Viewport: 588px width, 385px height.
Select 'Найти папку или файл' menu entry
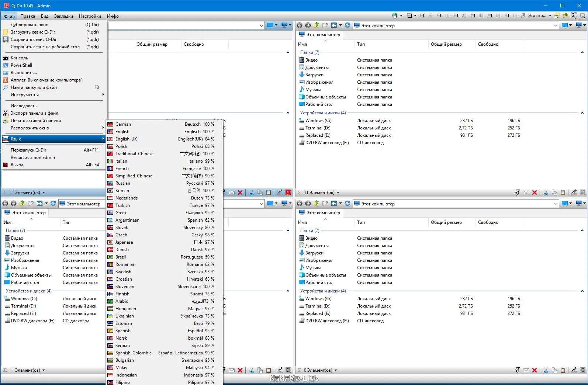54,87
